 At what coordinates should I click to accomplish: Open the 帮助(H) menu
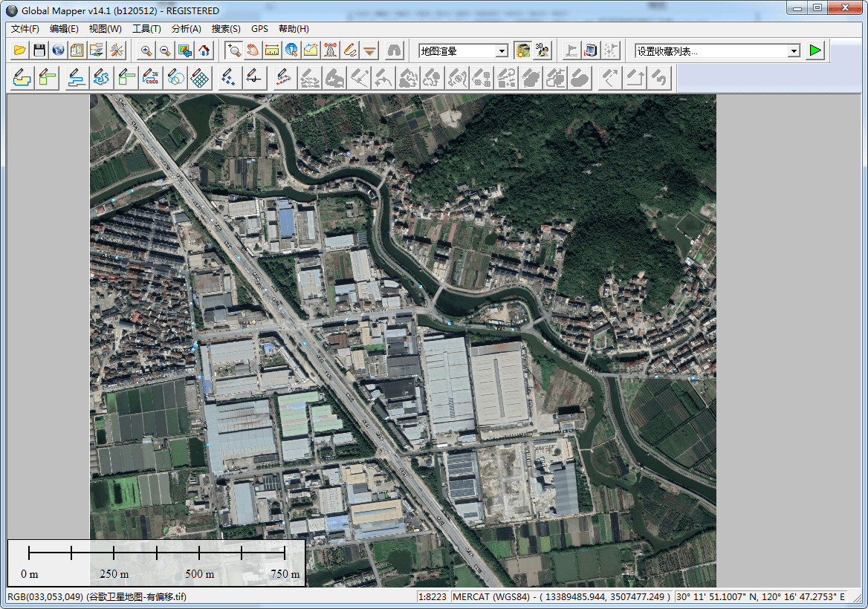pyautogui.click(x=294, y=29)
